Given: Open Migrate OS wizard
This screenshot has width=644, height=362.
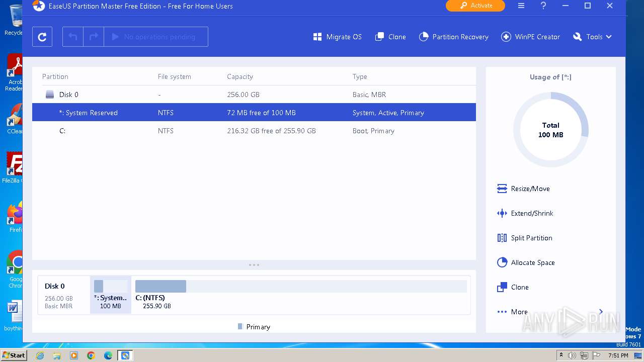Looking at the screenshot, I should pyautogui.click(x=338, y=37).
